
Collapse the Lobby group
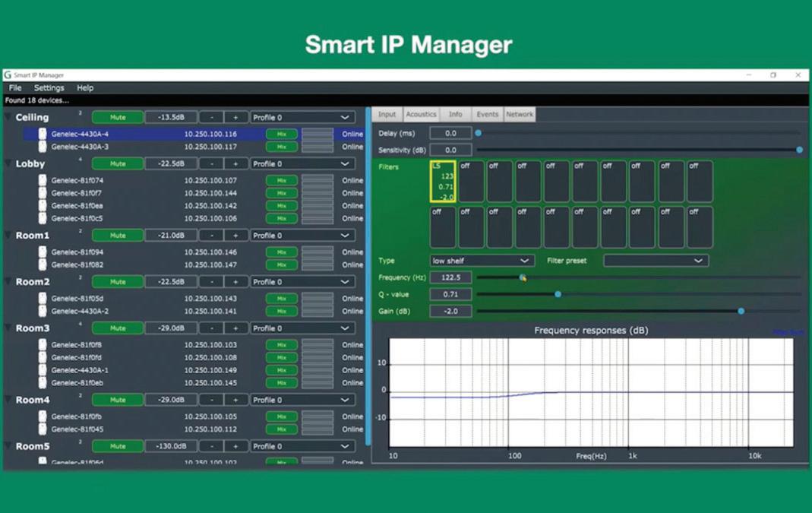point(8,163)
